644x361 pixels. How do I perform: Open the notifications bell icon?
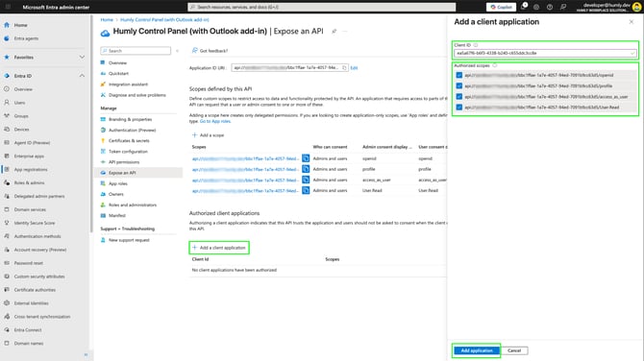(524, 7)
